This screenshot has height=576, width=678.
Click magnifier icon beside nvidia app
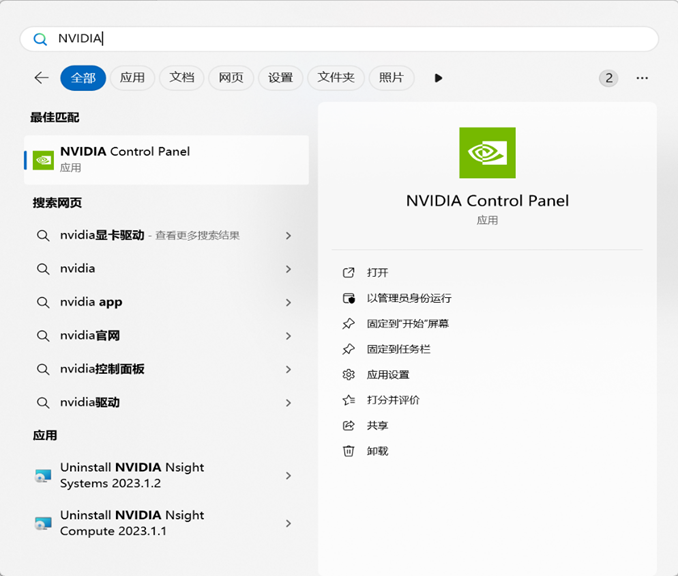coord(43,302)
